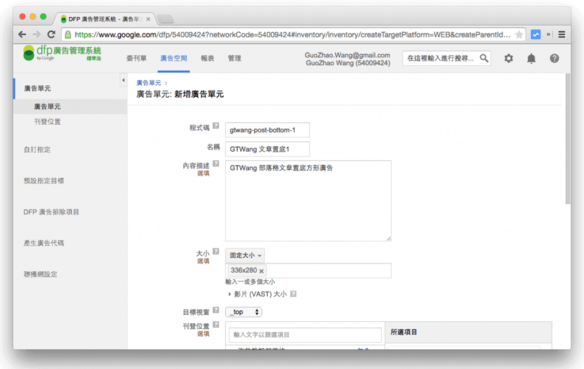Click the 廣告單元 breadcrumb link
Screen dimensions: 584x369
coord(149,83)
